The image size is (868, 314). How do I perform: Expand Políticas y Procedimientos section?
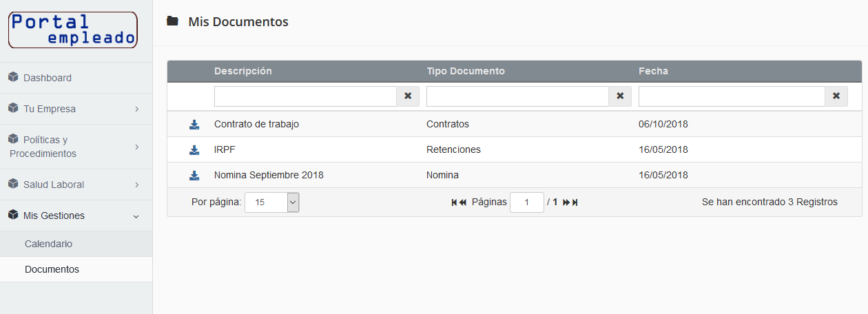(x=76, y=147)
